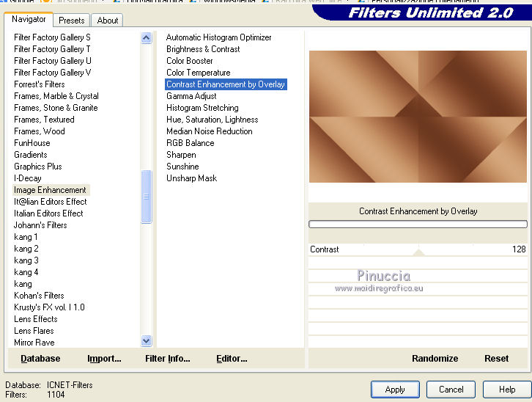The height and width of the screenshot is (402, 532).
Task: Click the Apply button
Action: 395,390
